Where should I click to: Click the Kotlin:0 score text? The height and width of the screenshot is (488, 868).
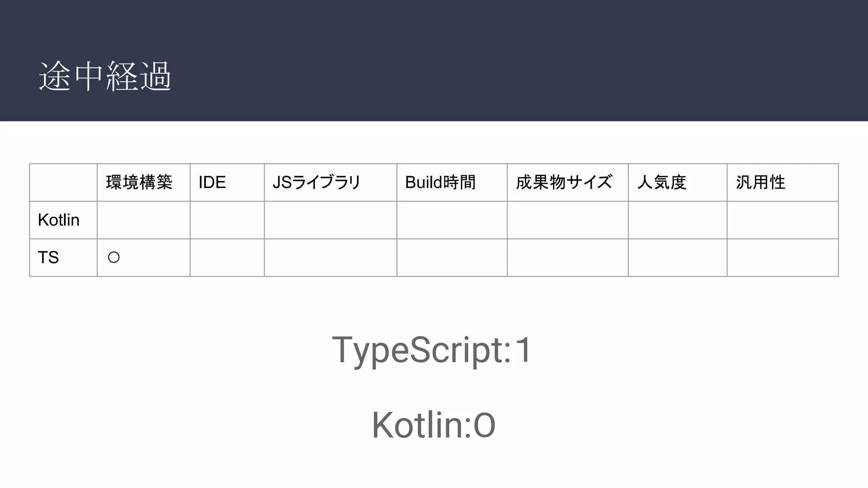pos(434,425)
